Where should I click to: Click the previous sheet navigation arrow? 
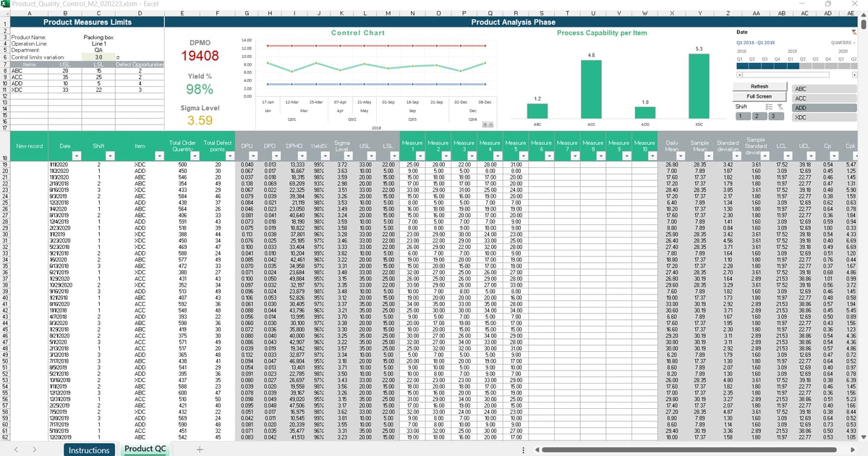click(x=16, y=449)
